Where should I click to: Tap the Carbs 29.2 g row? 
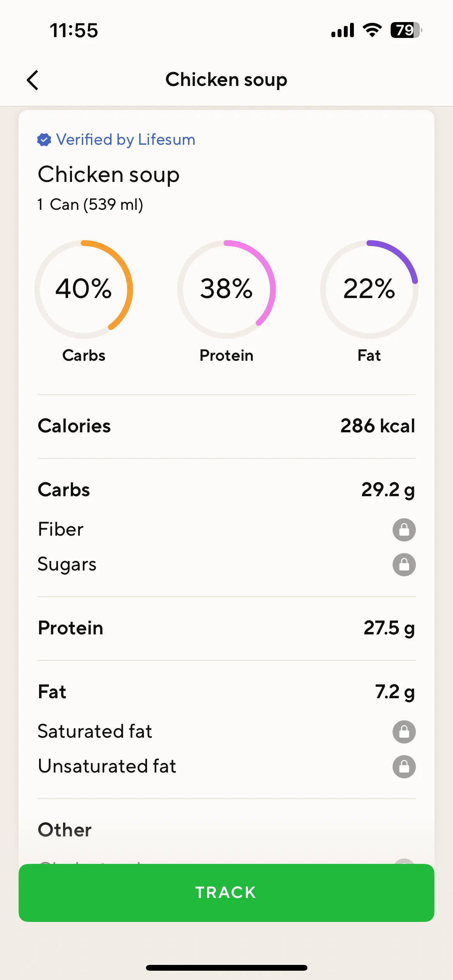pyautogui.click(x=226, y=490)
